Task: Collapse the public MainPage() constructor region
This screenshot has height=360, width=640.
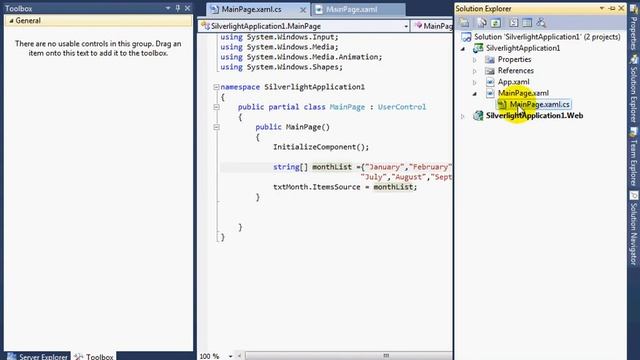Action: [x=216, y=127]
